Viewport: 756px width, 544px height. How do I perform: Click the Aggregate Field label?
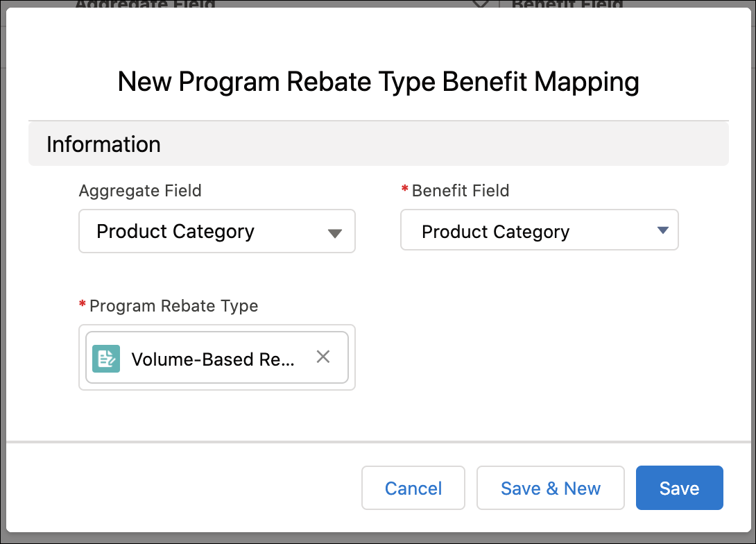tap(140, 190)
